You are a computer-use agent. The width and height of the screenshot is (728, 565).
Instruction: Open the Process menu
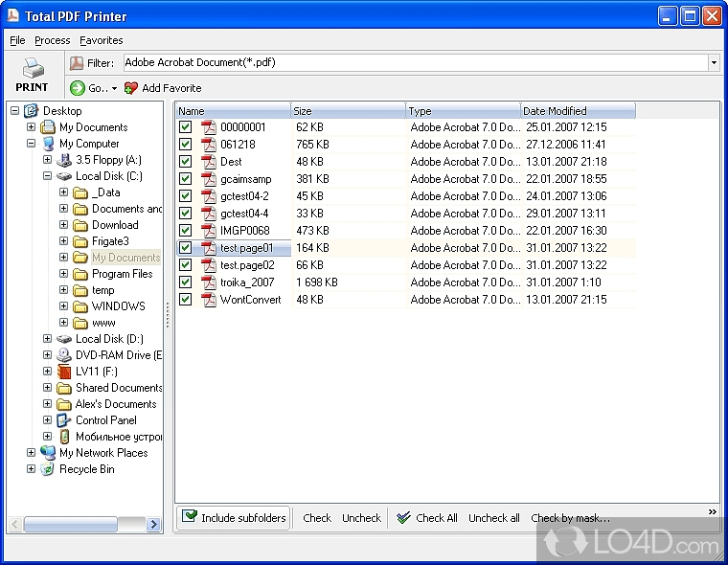(52, 40)
